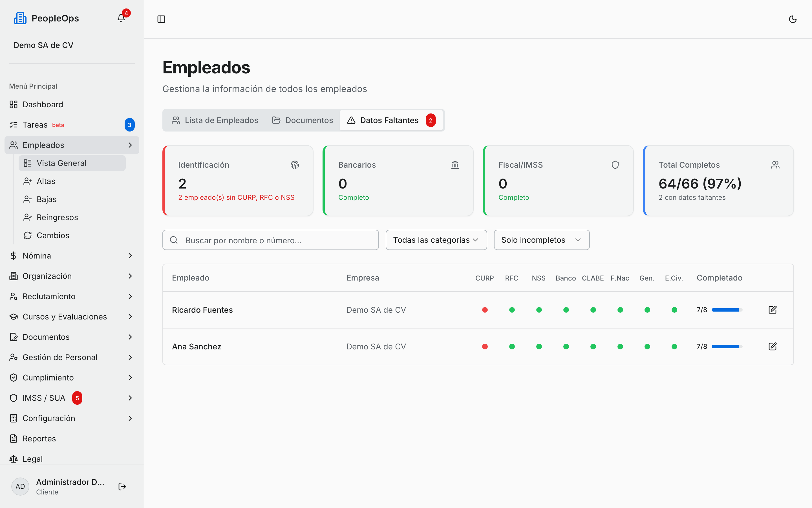Expand the Organización section

[x=72, y=276]
